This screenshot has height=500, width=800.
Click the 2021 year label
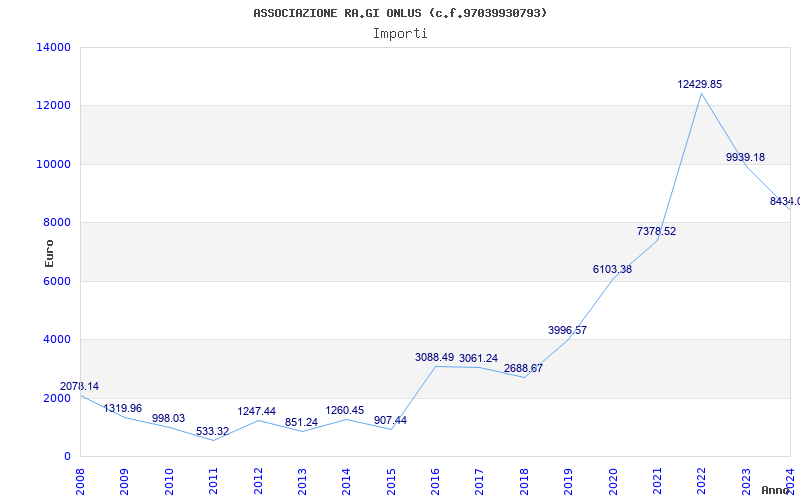pos(657,481)
